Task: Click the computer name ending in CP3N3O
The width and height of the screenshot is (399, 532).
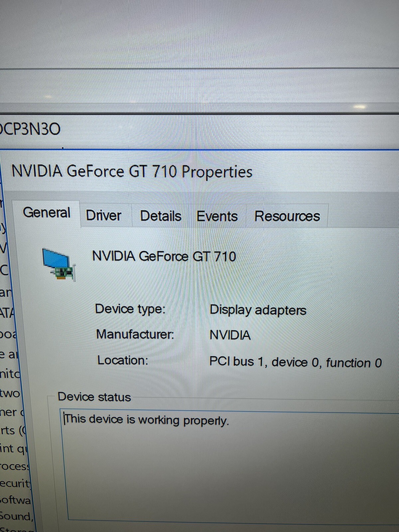Action: tap(30, 129)
